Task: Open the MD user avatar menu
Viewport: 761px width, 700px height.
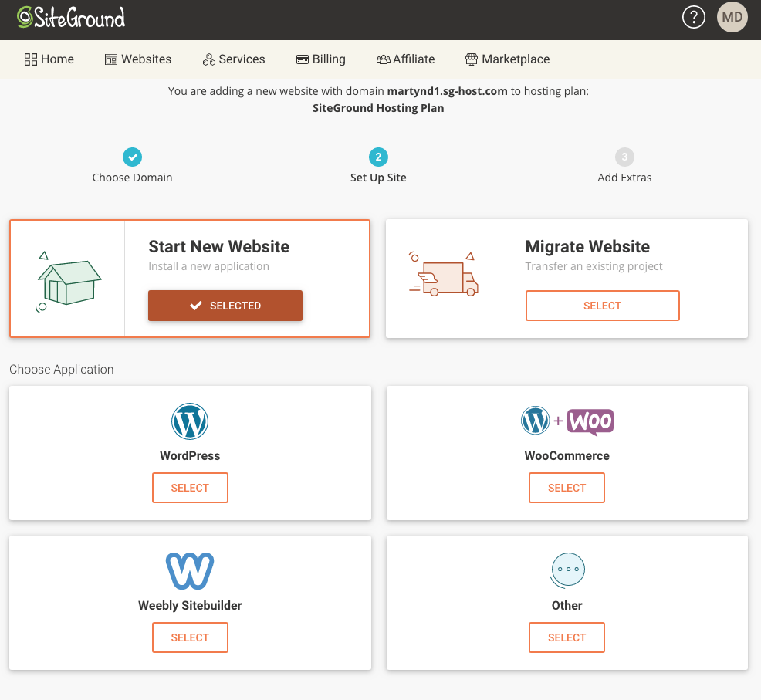Action: point(732,18)
